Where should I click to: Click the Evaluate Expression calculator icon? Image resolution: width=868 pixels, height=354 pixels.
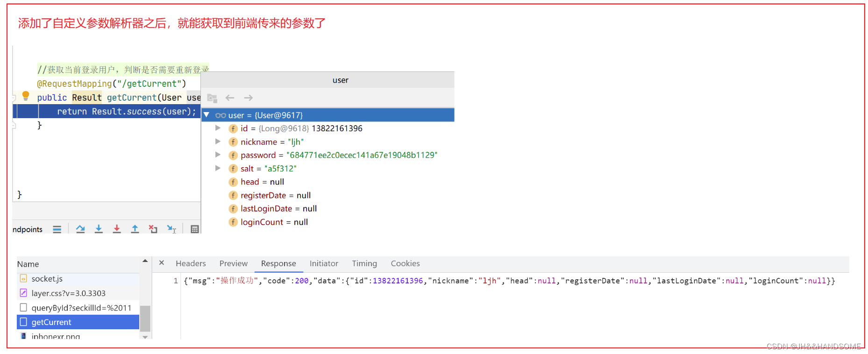coord(195,229)
